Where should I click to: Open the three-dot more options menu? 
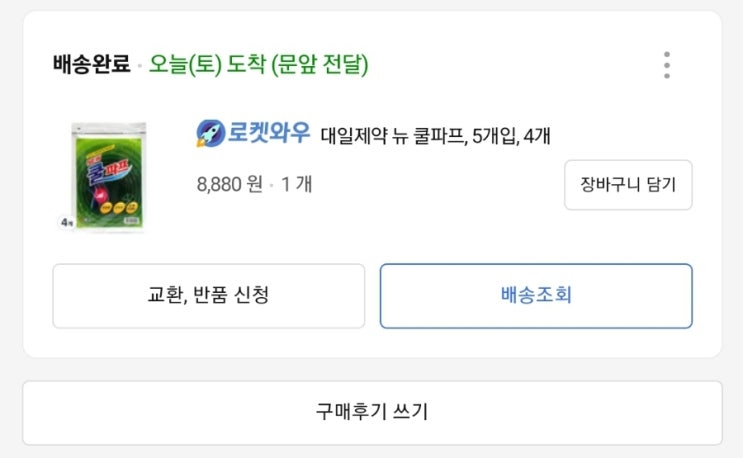pos(667,65)
